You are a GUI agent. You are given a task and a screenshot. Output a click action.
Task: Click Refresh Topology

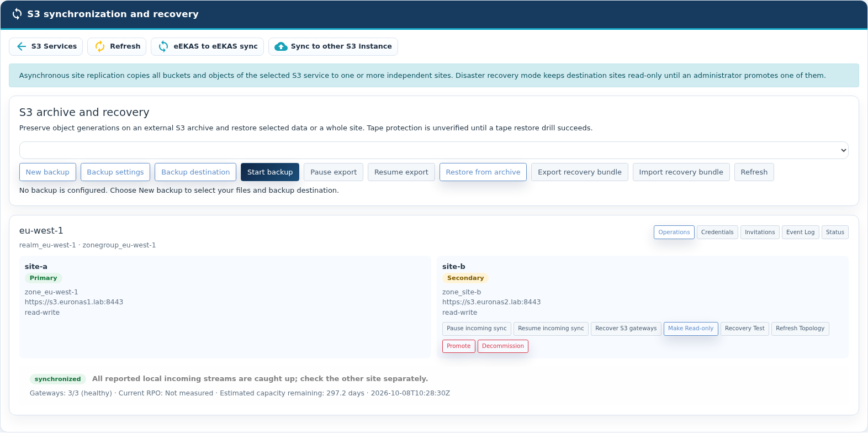[x=800, y=329]
